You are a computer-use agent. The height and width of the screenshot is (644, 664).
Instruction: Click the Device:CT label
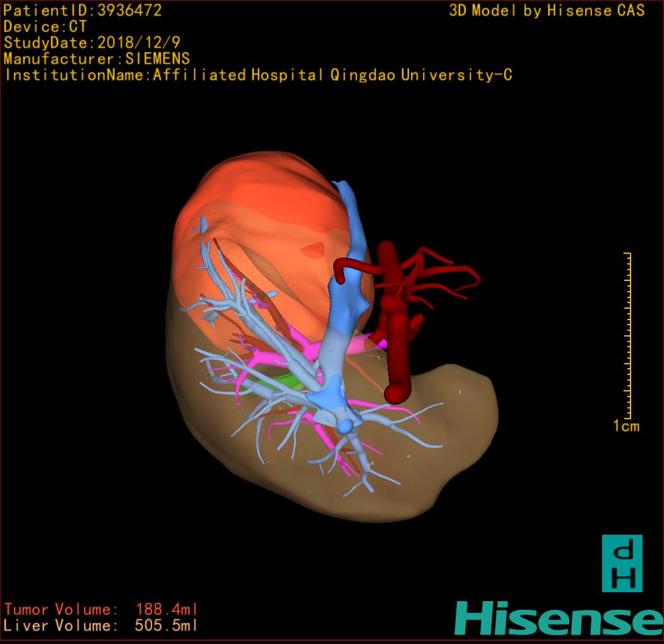point(45,27)
